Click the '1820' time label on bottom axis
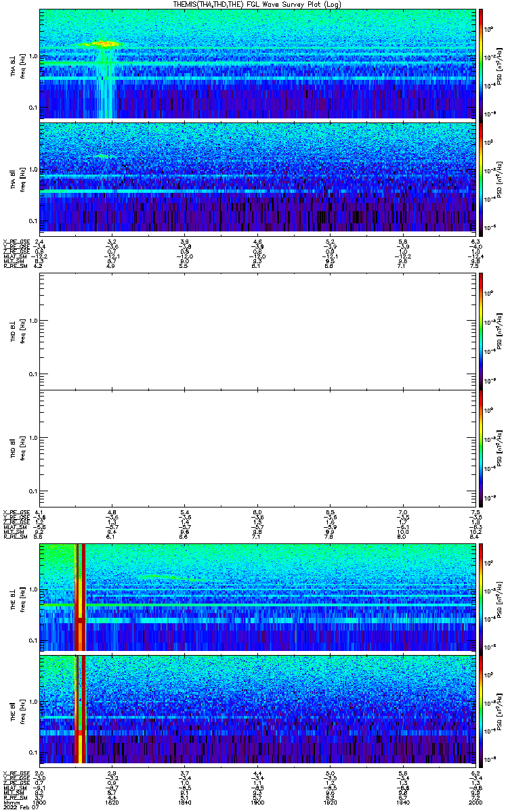The image size is (508, 812). (x=112, y=803)
